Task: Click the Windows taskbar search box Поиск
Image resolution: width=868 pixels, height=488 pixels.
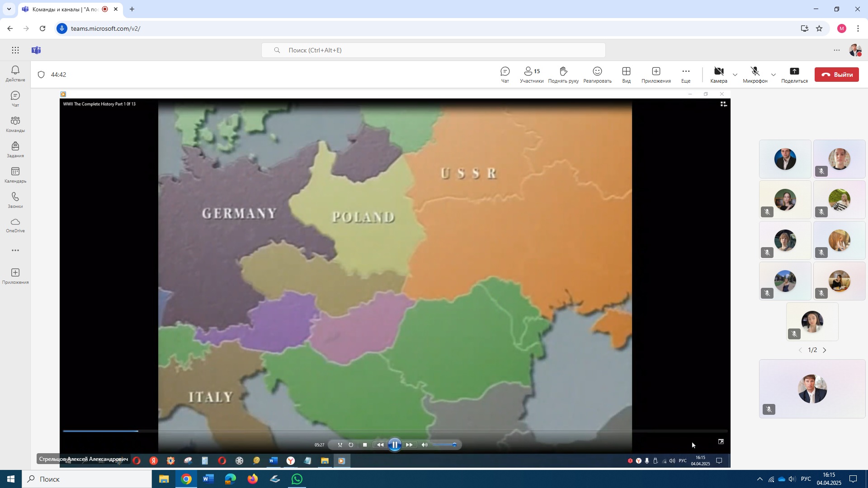Action: (x=87, y=479)
